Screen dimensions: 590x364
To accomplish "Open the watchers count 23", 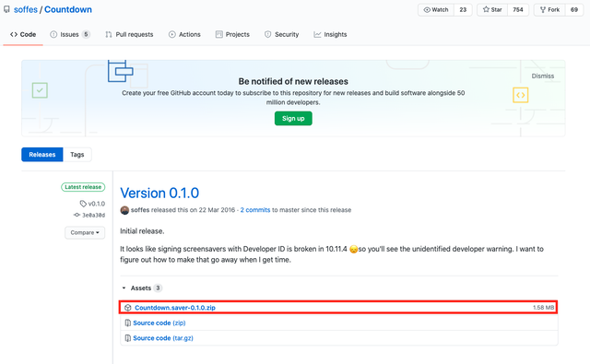I will [x=463, y=10].
